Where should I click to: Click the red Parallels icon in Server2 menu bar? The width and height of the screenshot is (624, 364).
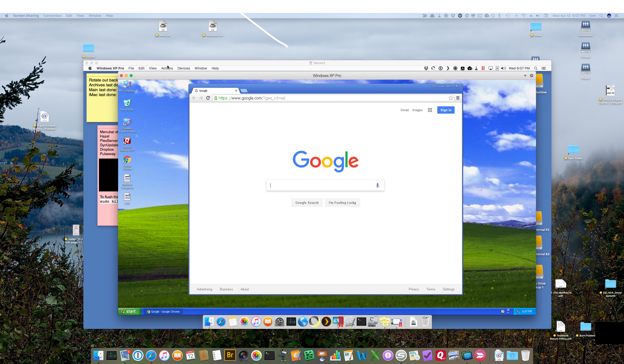tap(483, 68)
